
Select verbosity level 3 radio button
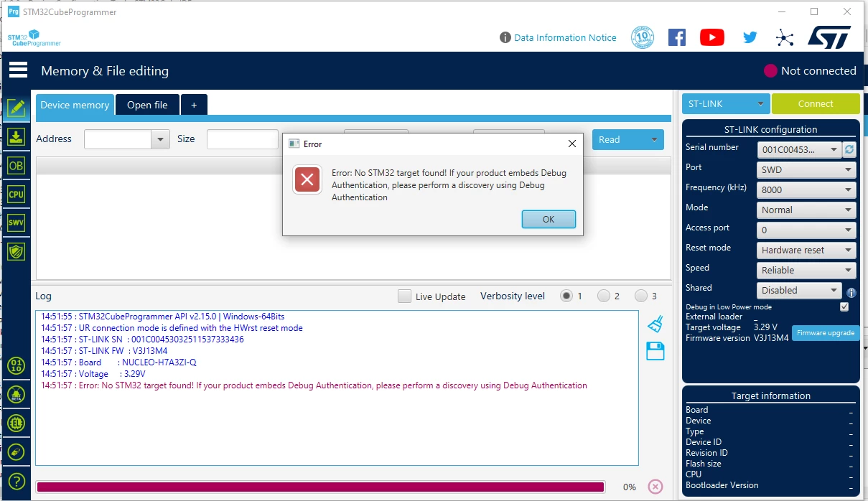(640, 296)
